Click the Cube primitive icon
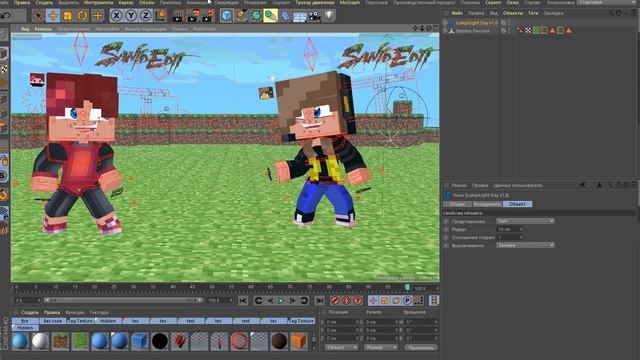The width and height of the screenshot is (640, 360). 227,16
